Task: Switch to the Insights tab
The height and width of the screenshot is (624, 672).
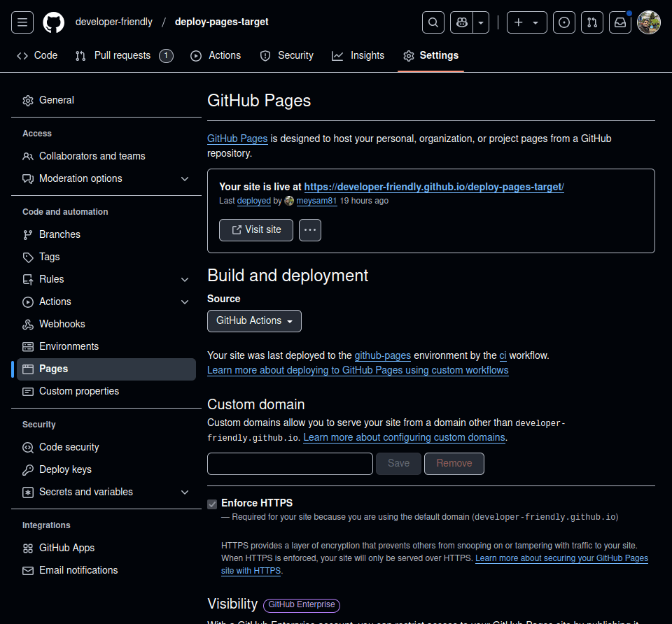Action: [x=358, y=55]
